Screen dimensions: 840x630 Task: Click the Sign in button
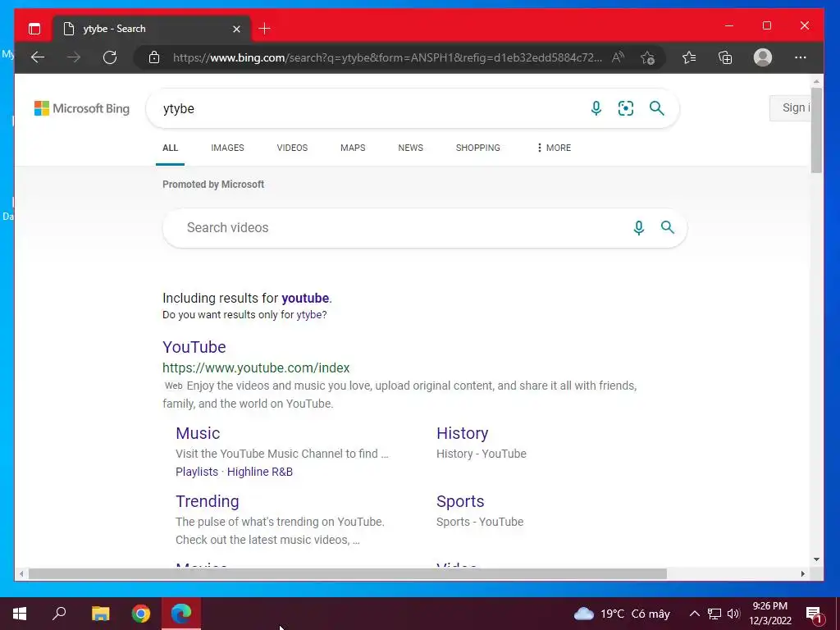click(x=791, y=107)
